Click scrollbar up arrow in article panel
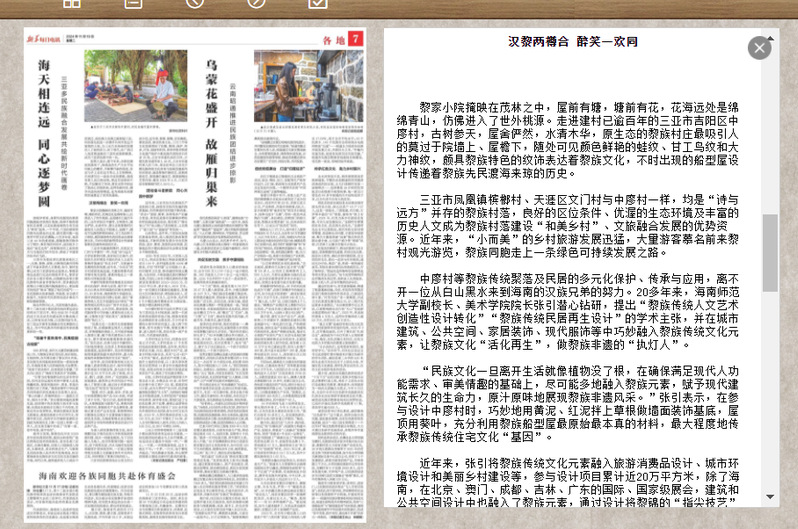The width and height of the screenshot is (798, 529). (771, 36)
